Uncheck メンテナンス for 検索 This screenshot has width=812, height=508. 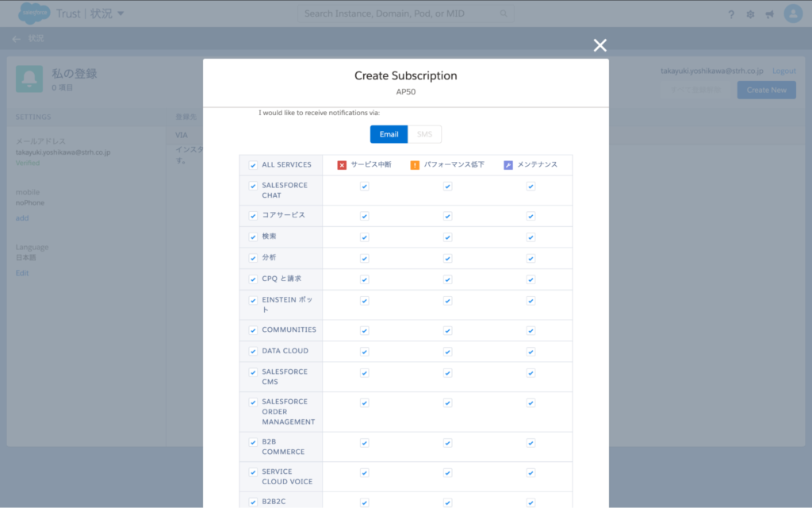[x=530, y=237]
